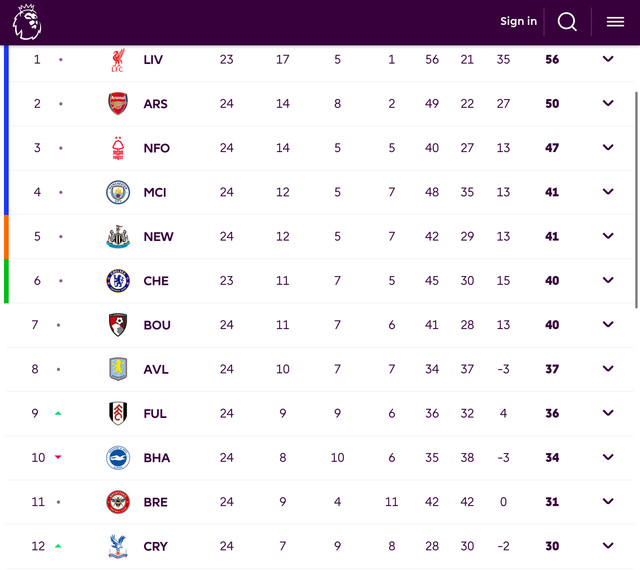Screen dimensions: 640x570
Task: Open the BHA team link
Action: pyautogui.click(x=157, y=458)
